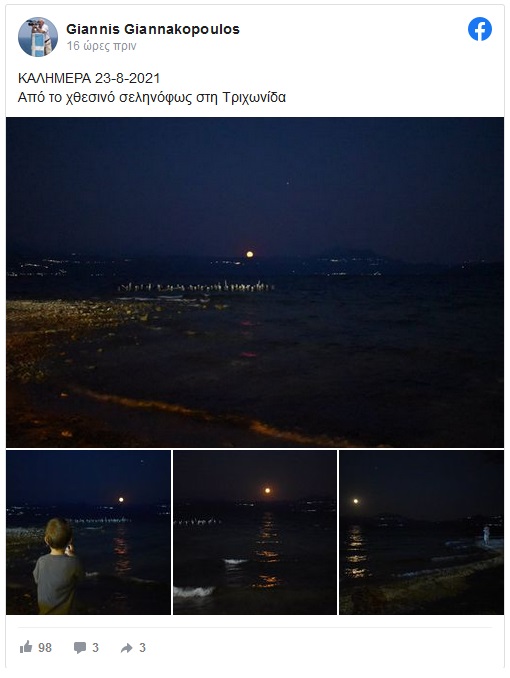Open the thumbnail with the boy watching

pos(88,532)
